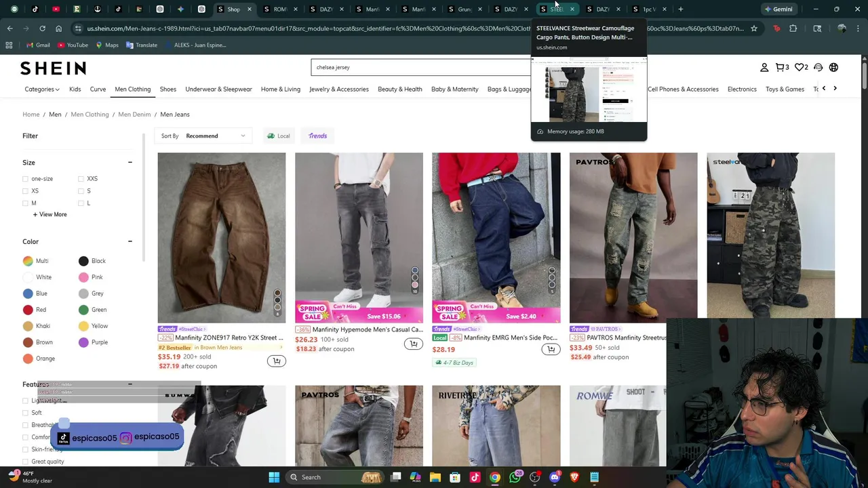Click the Trends filter button
The width and height of the screenshot is (868, 488).
[x=317, y=136]
